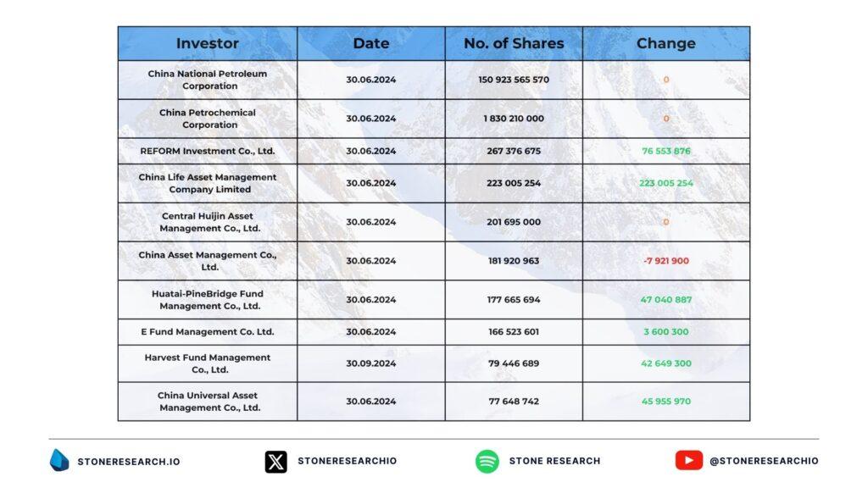
Task: Click the Date column header
Action: coord(370,43)
